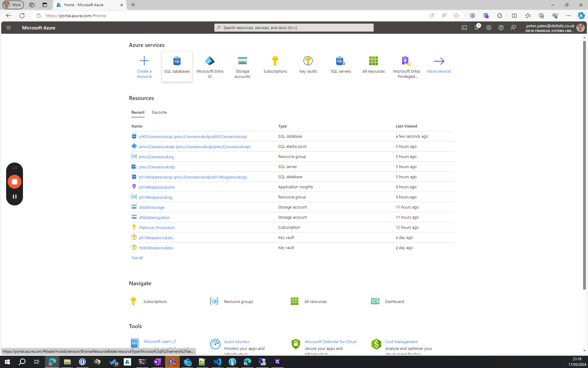Image resolution: width=588 pixels, height=368 pixels.
Task: Open the feedback icon in header
Action: click(x=513, y=28)
